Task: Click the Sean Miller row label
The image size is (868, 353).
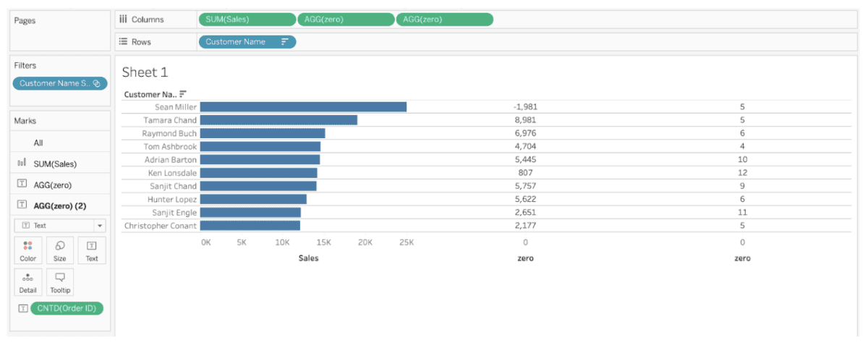Action: pyautogui.click(x=176, y=107)
